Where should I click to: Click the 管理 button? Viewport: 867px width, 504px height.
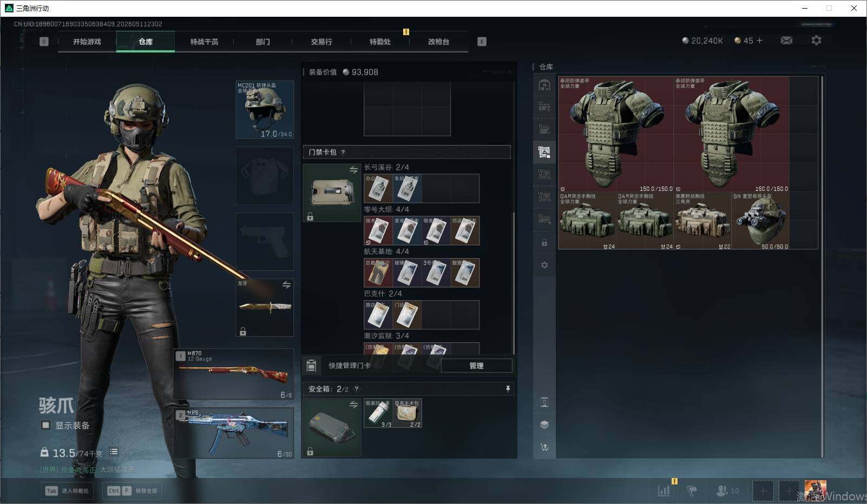click(477, 366)
